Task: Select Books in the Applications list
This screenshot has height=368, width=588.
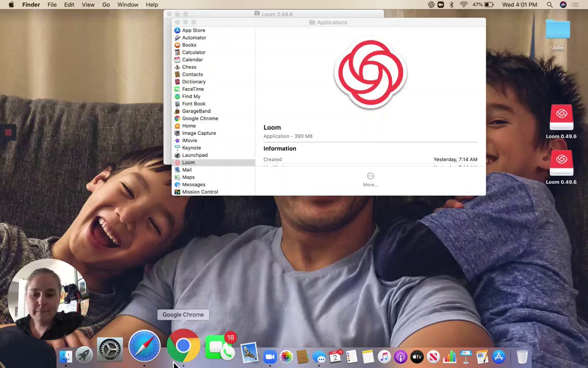Action: click(213, 45)
